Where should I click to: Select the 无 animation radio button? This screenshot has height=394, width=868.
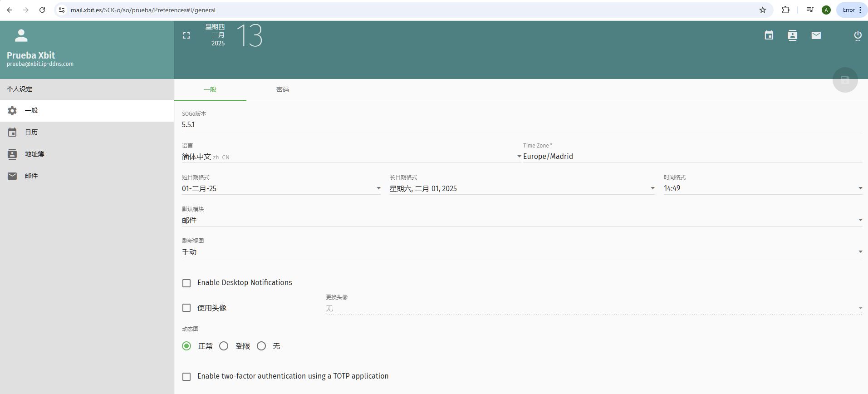(x=261, y=346)
